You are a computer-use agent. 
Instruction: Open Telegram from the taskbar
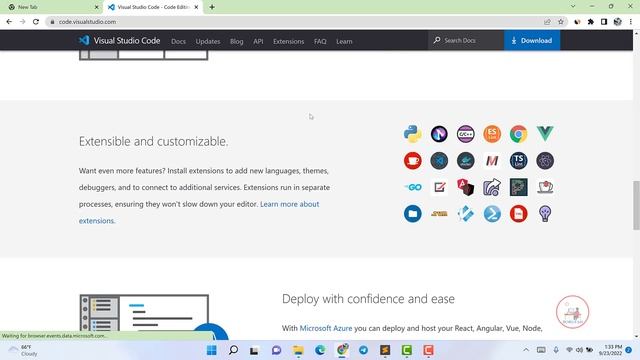point(363,350)
